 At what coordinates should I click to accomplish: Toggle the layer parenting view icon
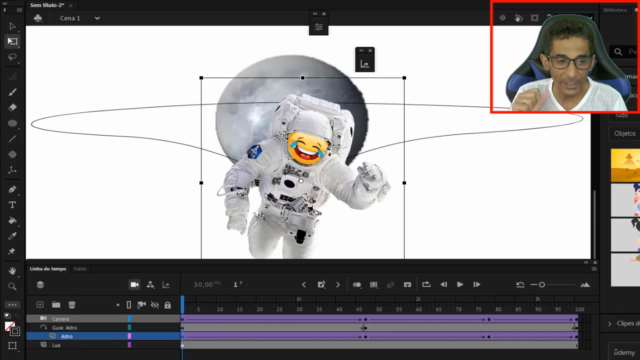[150, 284]
